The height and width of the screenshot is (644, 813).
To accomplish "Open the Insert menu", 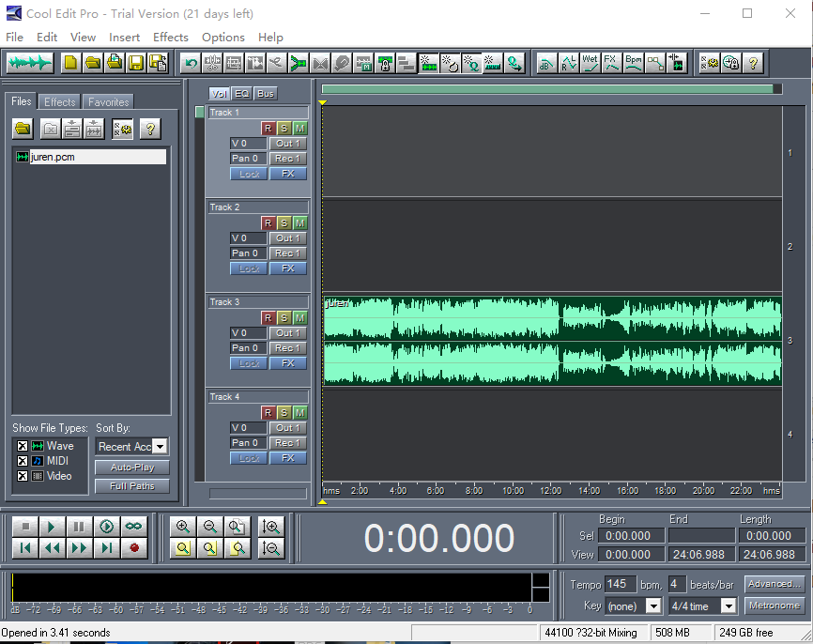I will pos(125,38).
